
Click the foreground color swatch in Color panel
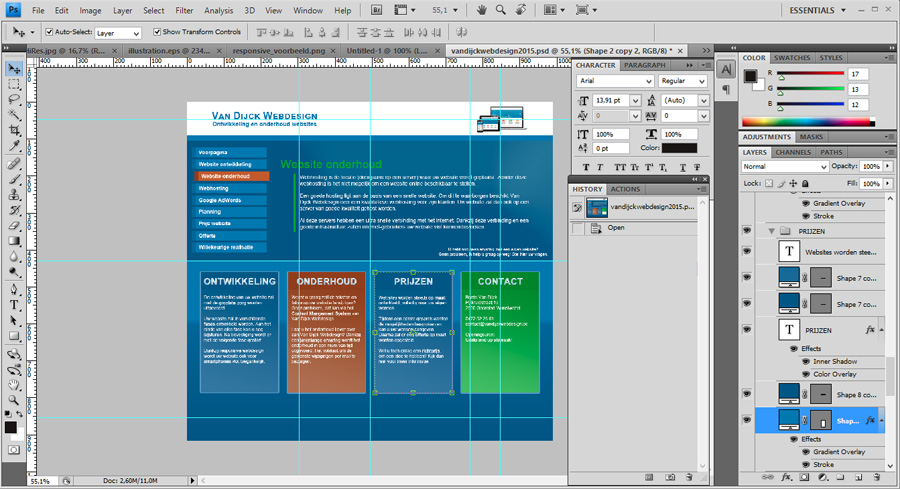[x=750, y=76]
